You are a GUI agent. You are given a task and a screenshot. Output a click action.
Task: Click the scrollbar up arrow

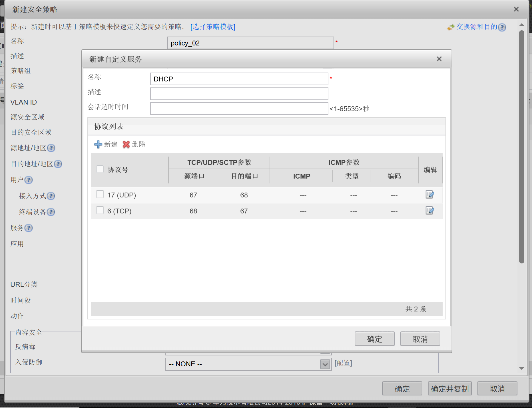522,25
